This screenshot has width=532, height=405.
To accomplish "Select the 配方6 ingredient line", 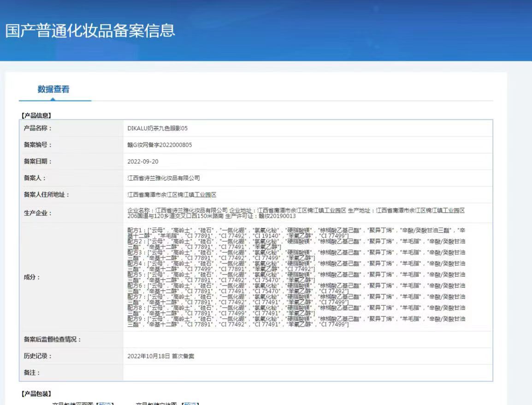I will pyautogui.click(x=296, y=289).
